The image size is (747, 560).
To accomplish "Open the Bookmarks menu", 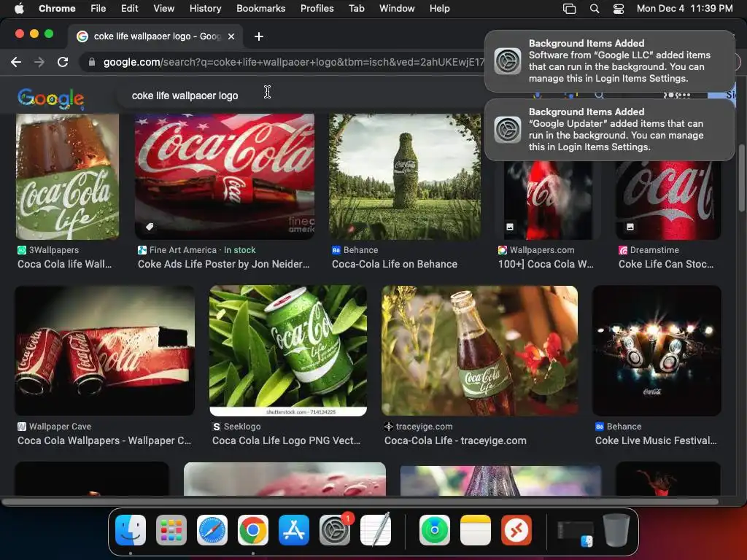I will [260, 8].
